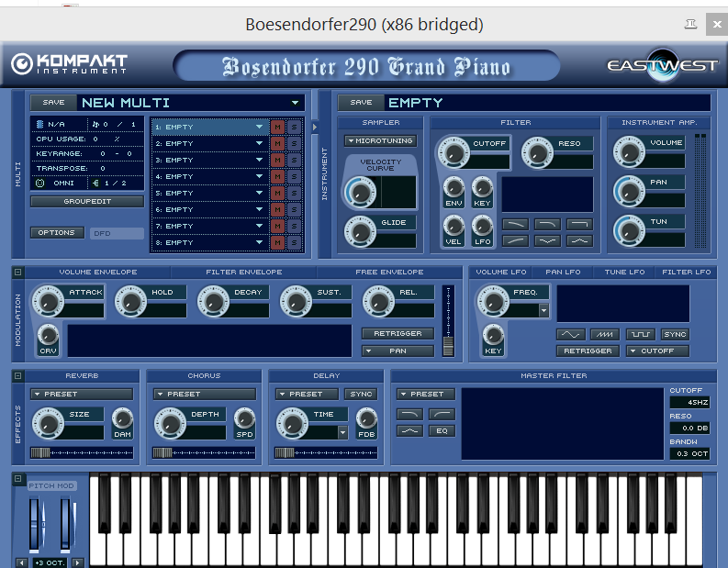Switch to FREE ENVELOPE tab
The image size is (728, 568).
(x=389, y=272)
